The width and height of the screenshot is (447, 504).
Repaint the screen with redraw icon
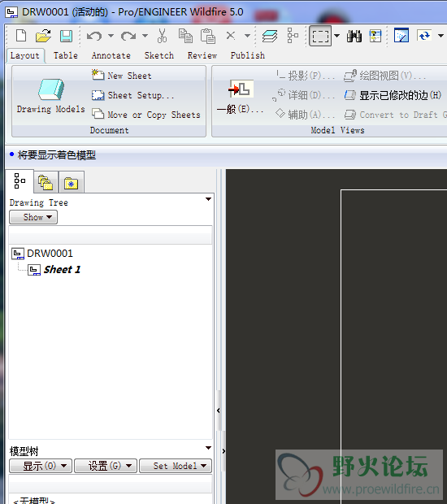tap(401, 35)
